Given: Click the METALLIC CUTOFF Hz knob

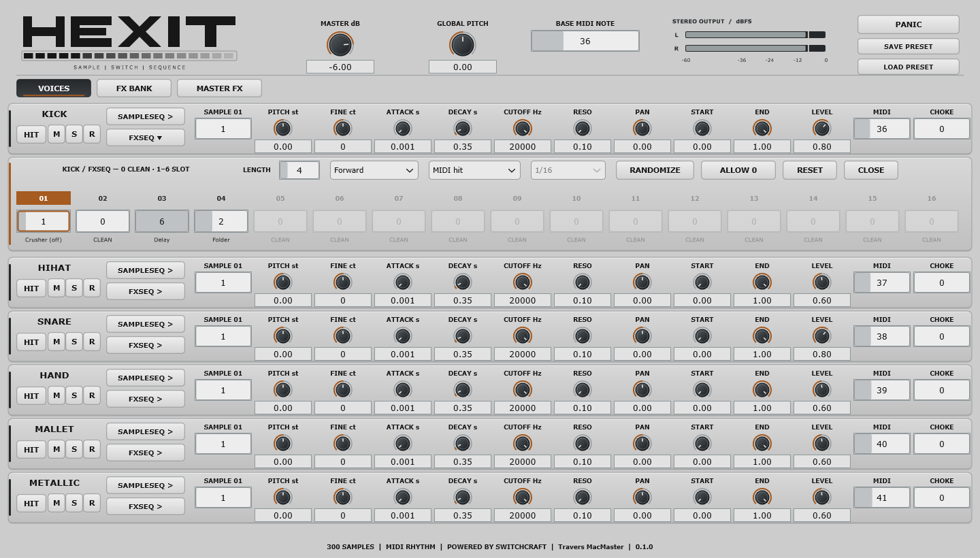Looking at the screenshot, I should tap(523, 497).
